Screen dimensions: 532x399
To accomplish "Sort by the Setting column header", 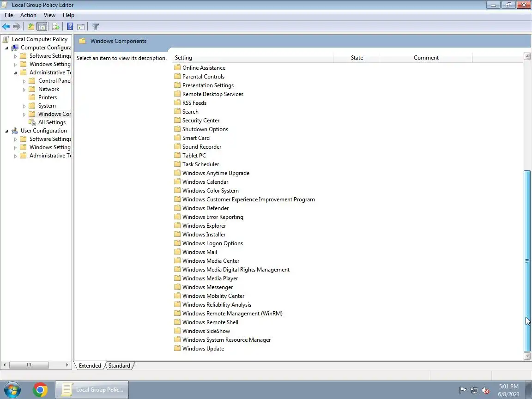I will [254, 58].
